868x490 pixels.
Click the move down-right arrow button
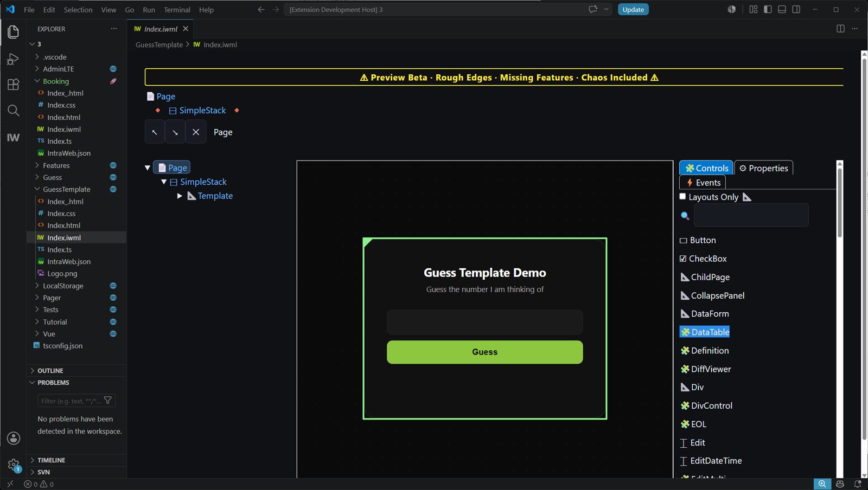(175, 132)
